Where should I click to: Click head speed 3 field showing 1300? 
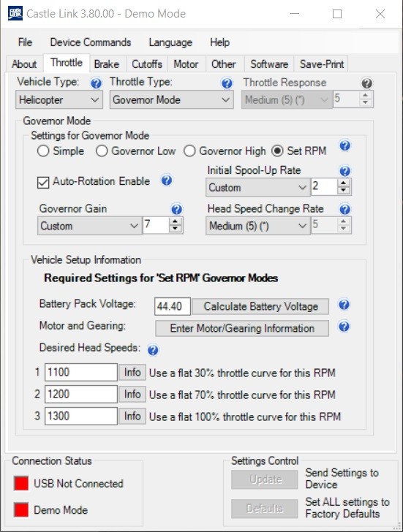point(81,416)
